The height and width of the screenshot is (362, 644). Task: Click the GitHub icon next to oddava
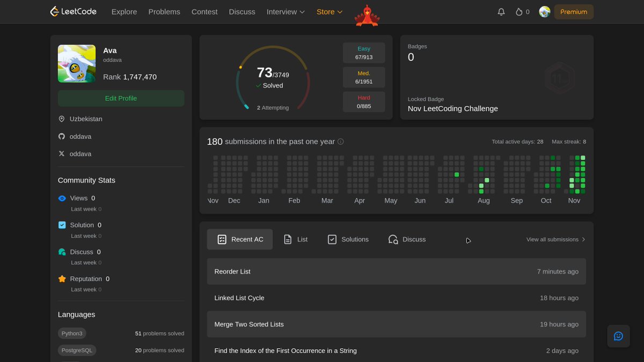pyautogui.click(x=62, y=137)
